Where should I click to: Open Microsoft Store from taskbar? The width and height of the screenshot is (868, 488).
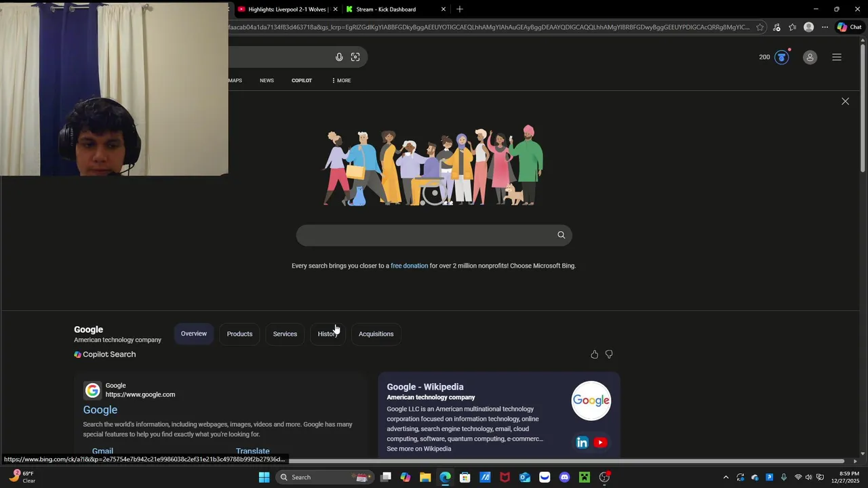(x=465, y=477)
